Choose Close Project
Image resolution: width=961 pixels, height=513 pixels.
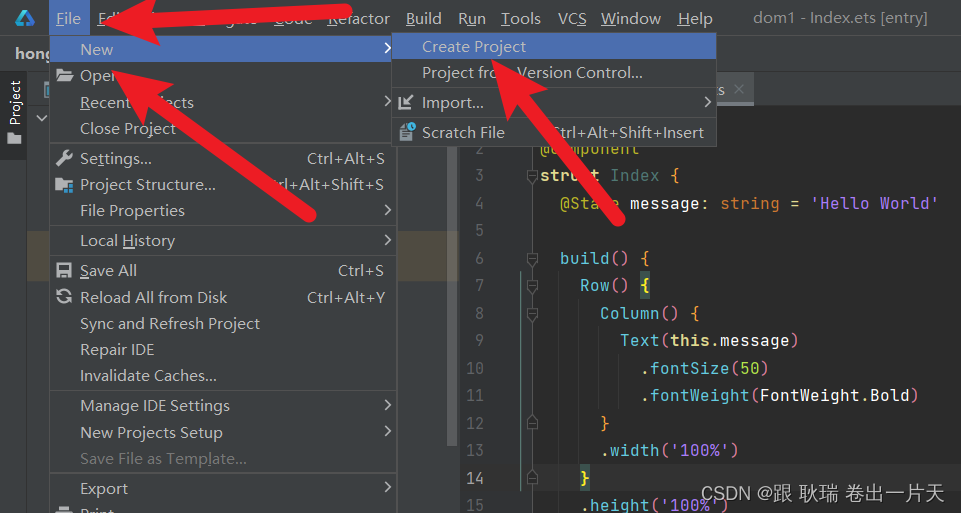(223, 129)
